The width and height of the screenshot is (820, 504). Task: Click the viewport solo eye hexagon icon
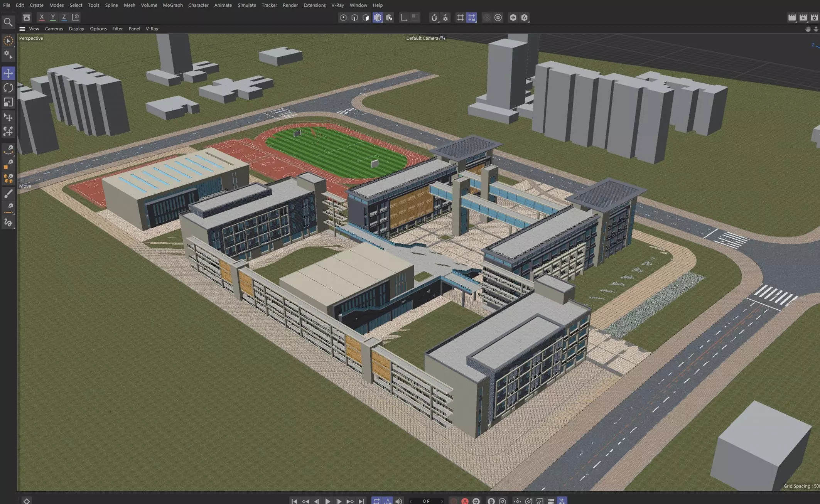(513, 18)
